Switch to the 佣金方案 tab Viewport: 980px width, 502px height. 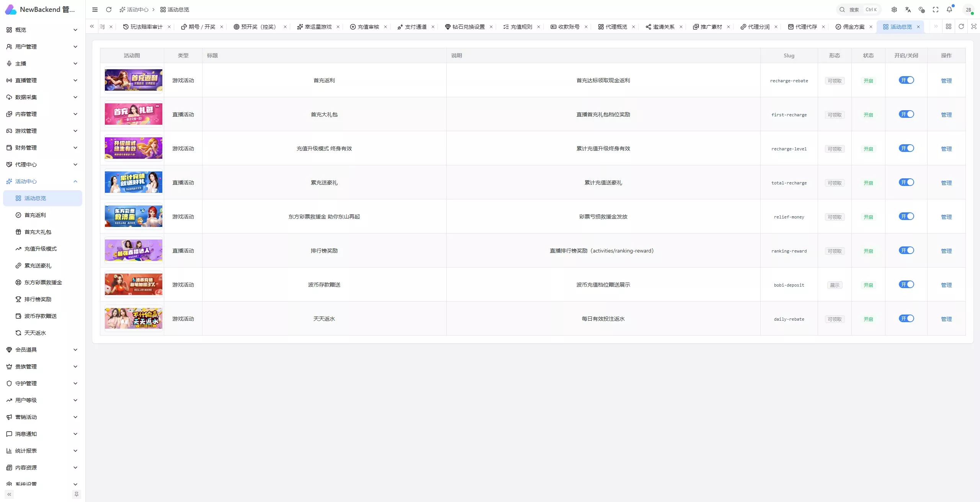coord(850,27)
